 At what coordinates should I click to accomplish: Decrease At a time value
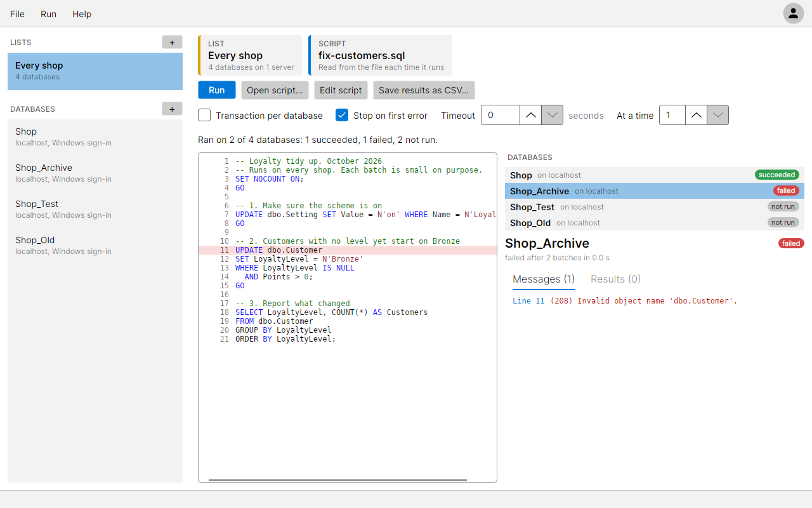(718, 115)
